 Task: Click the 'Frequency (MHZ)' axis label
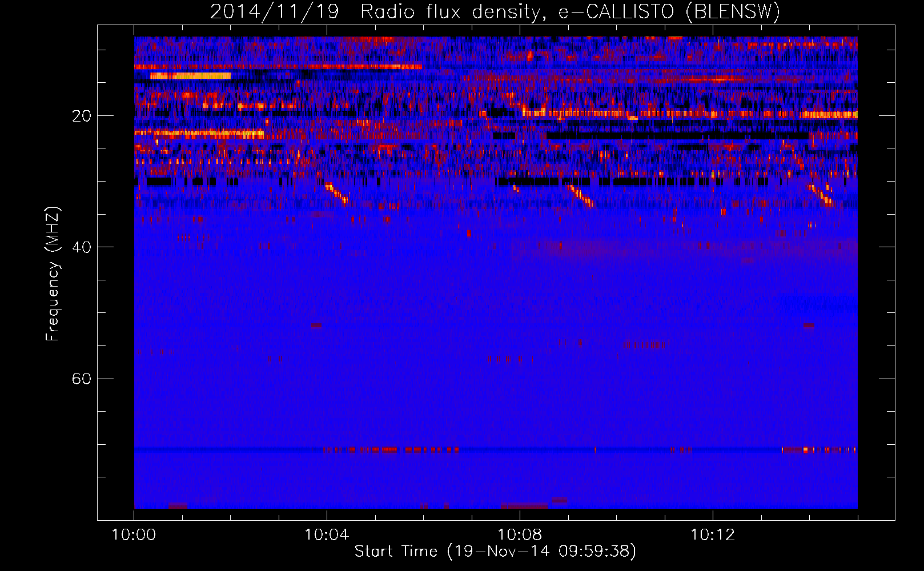(x=53, y=274)
